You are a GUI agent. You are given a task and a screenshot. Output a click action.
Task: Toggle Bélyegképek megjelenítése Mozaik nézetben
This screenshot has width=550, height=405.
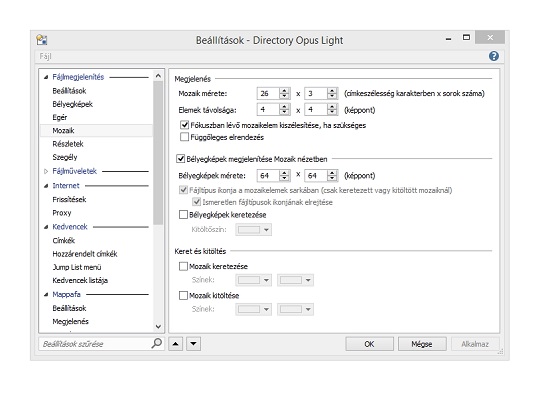point(180,159)
